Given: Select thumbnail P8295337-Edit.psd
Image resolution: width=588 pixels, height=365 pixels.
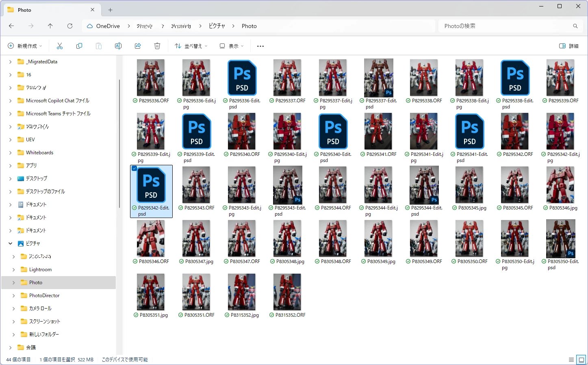Looking at the screenshot, I should (x=379, y=78).
